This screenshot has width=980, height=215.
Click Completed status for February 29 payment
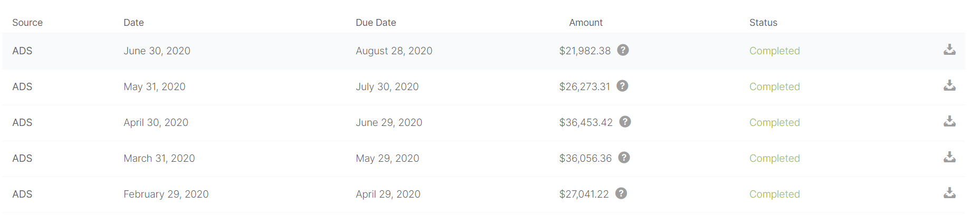pyautogui.click(x=774, y=194)
